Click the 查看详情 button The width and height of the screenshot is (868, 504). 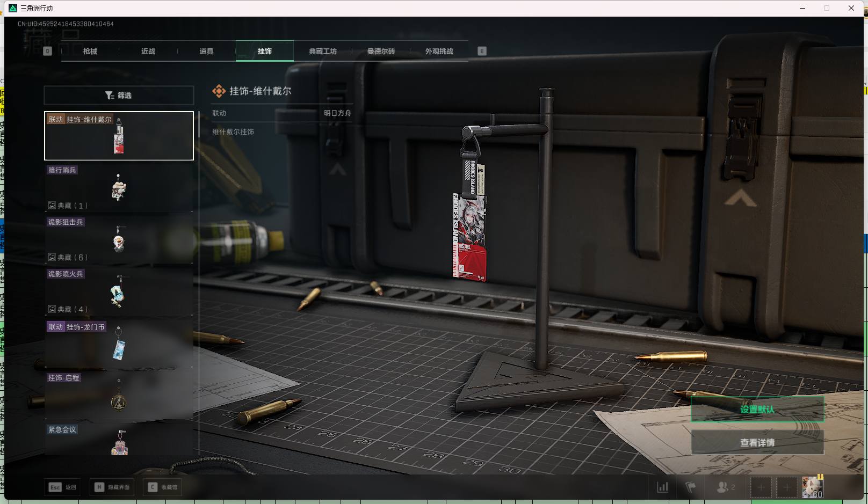click(757, 443)
